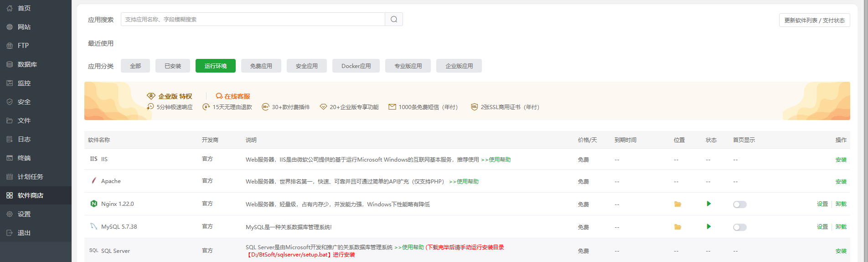Select the Docker应用 category tab
Screen dimensions: 868x262
pos(356,66)
